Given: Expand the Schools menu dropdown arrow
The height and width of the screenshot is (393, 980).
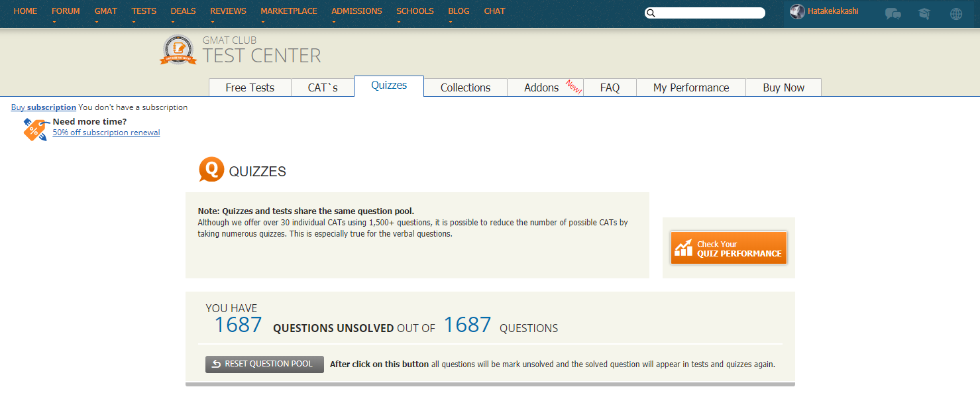Looking at the screenshot, I should point(400,22).
